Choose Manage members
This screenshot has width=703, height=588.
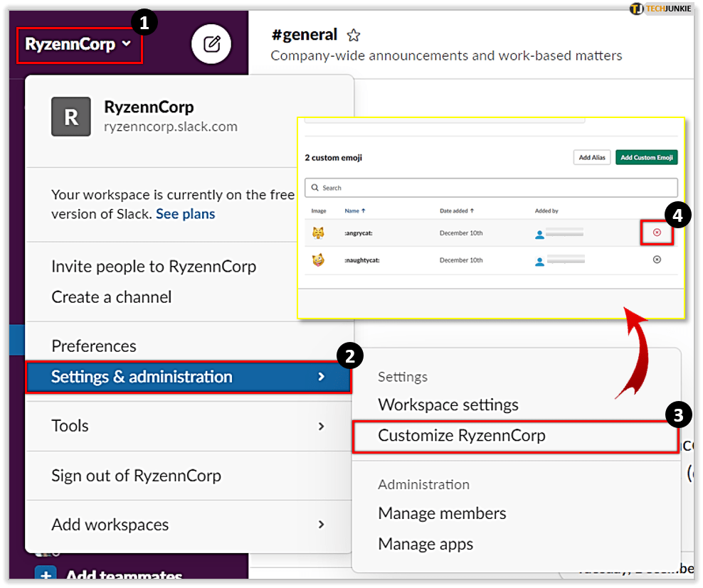tap(442, 513)
